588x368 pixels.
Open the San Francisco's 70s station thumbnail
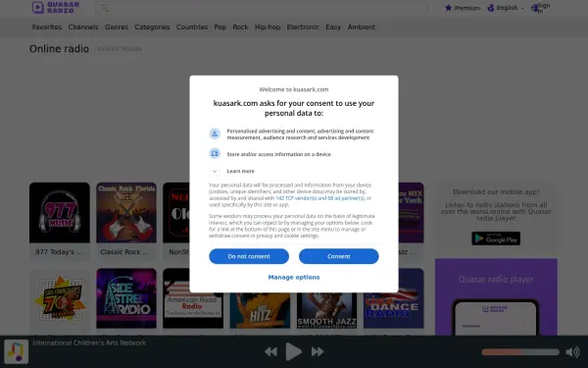click(x=60, y=298)
